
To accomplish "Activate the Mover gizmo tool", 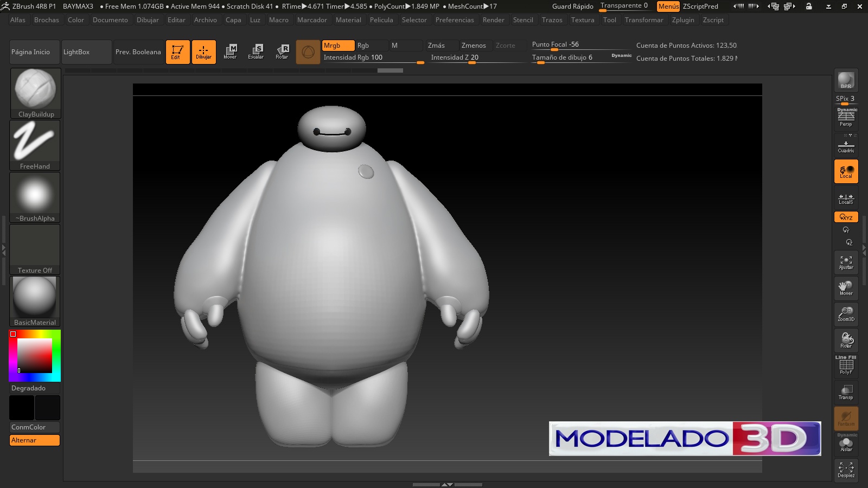I will point(230,52).
